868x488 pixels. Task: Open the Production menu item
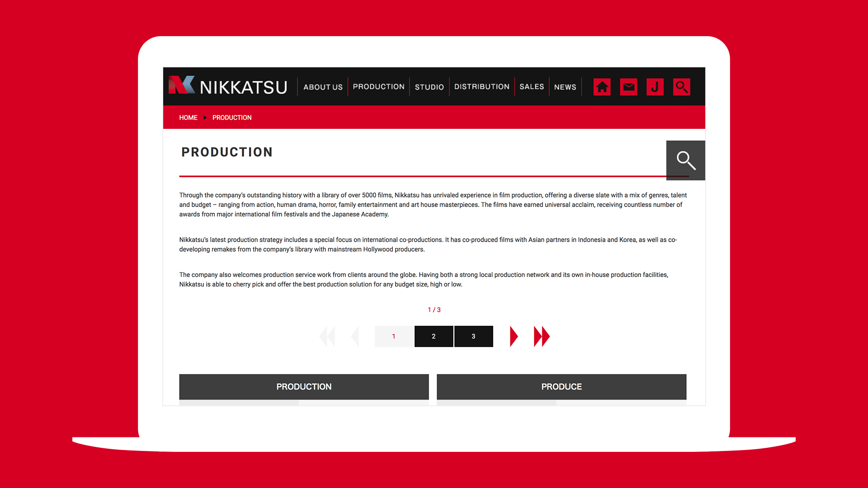click(x=378, y=87)
